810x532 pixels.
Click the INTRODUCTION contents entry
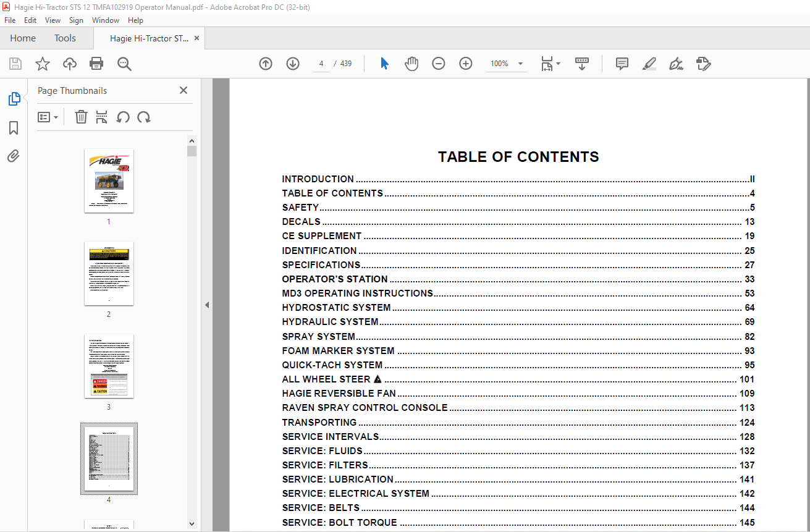(x=518, y=179)
